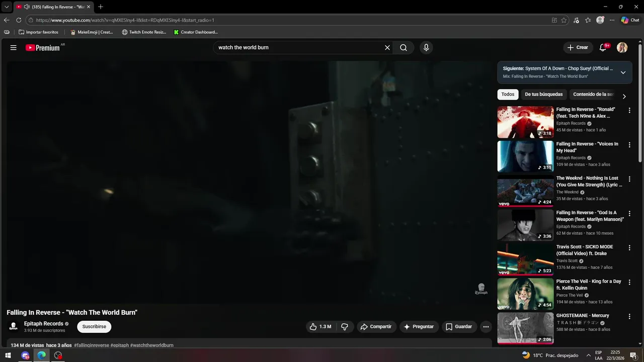Open Travis Scott SICKO MODE thumbnail
Screen dimensions: 644x362
(x=525, y=259)
